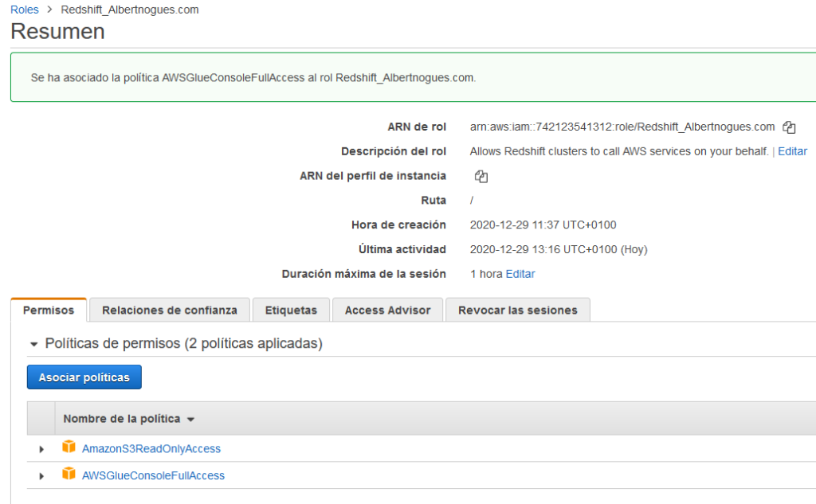
Task: Click the Asociar políticas button
Action: [x=84, y=377]
